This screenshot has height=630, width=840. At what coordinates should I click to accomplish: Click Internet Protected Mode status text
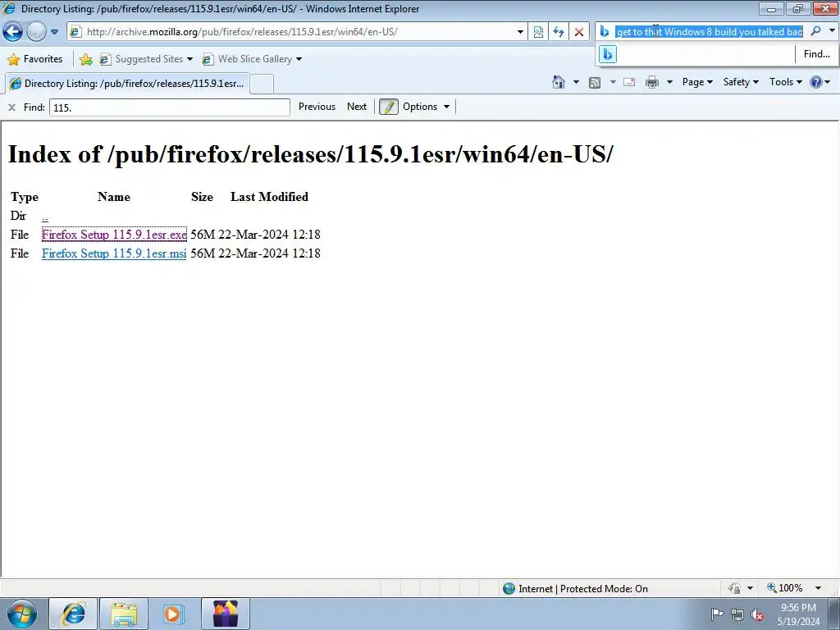(x=583, y=589)
